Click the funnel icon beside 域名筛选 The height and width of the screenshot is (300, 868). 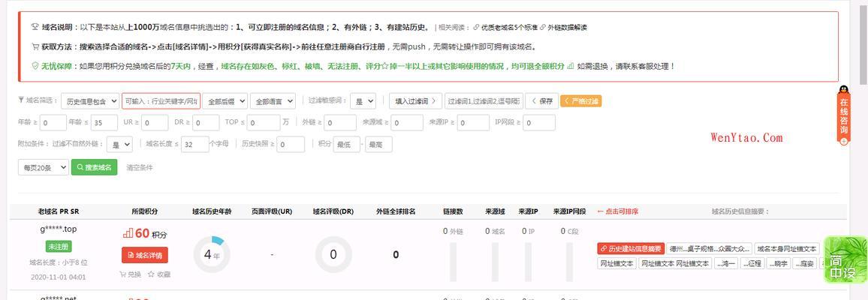(21, 100)
